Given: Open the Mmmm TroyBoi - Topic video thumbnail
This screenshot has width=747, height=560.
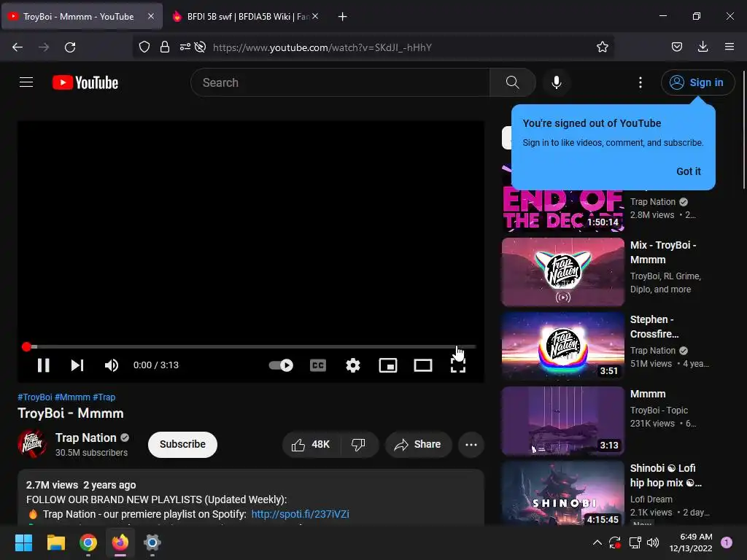Looking at the screenshot, I should coord(562,421).
